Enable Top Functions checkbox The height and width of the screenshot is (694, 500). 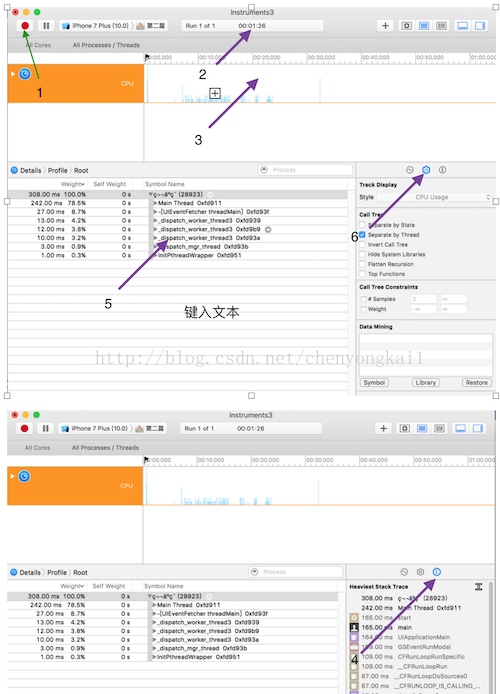(x=362, y=274)
